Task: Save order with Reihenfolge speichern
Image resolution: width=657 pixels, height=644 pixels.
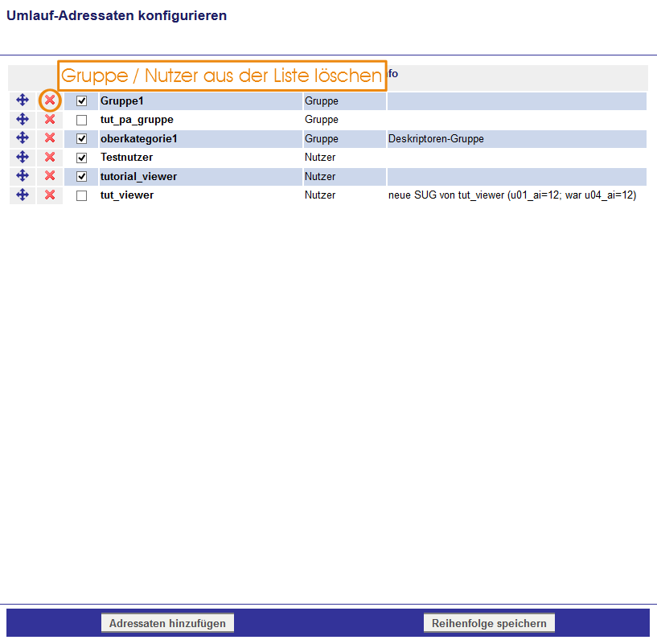Action: (489, 623)
